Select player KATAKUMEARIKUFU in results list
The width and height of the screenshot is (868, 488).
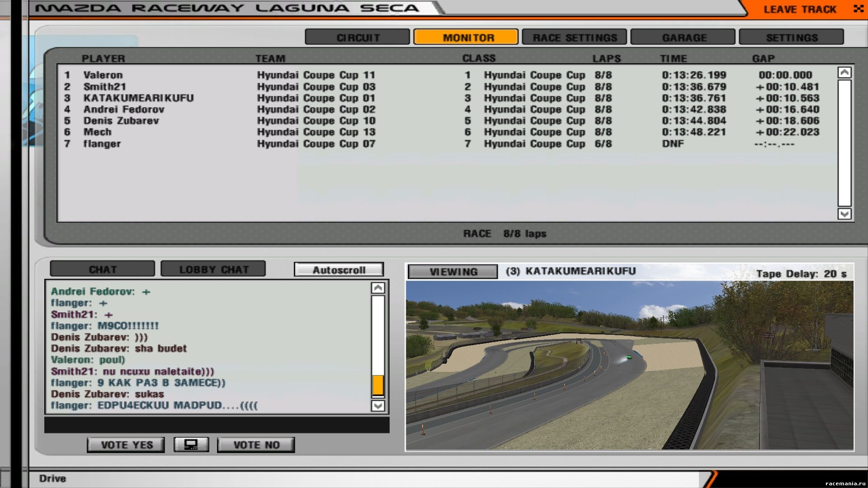138,98
